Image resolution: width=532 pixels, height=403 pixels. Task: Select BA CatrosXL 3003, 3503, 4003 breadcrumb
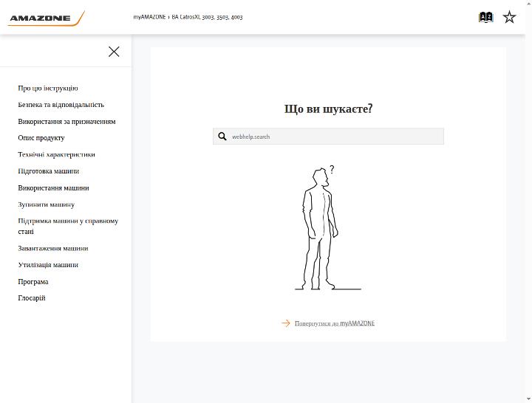tap(207, 17)
